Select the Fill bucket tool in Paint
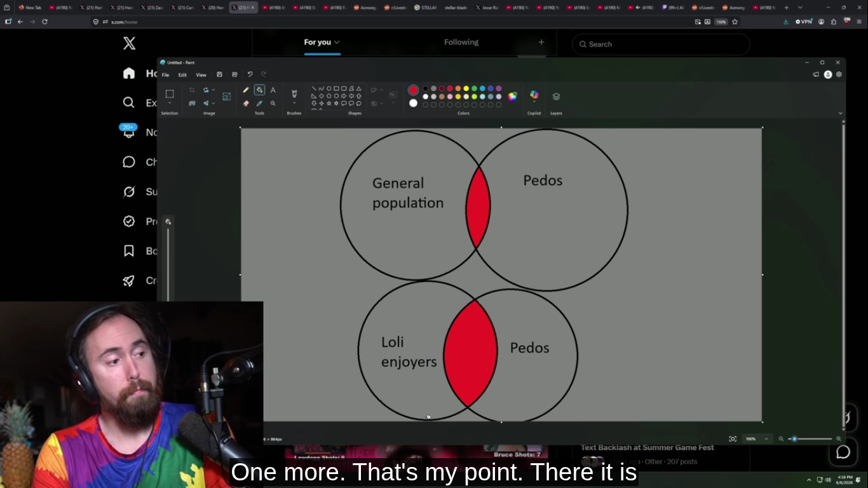Screen dimensions: 868x488 coord(259,90)
